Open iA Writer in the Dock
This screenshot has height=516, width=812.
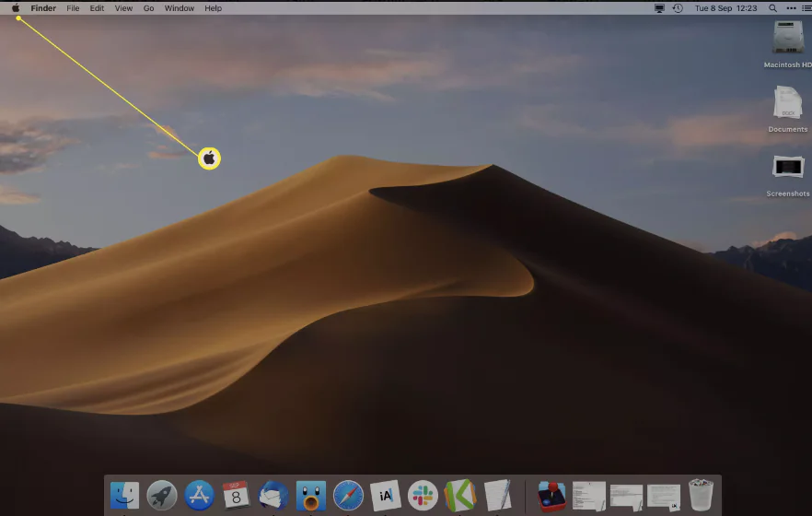tap(385, 496)
